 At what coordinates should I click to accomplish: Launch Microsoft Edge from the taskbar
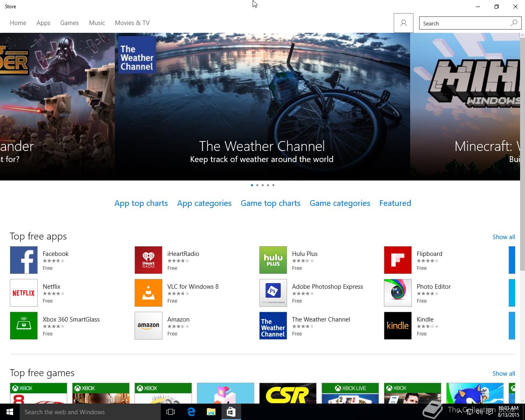pyautogui.click(x=191, y=412)
